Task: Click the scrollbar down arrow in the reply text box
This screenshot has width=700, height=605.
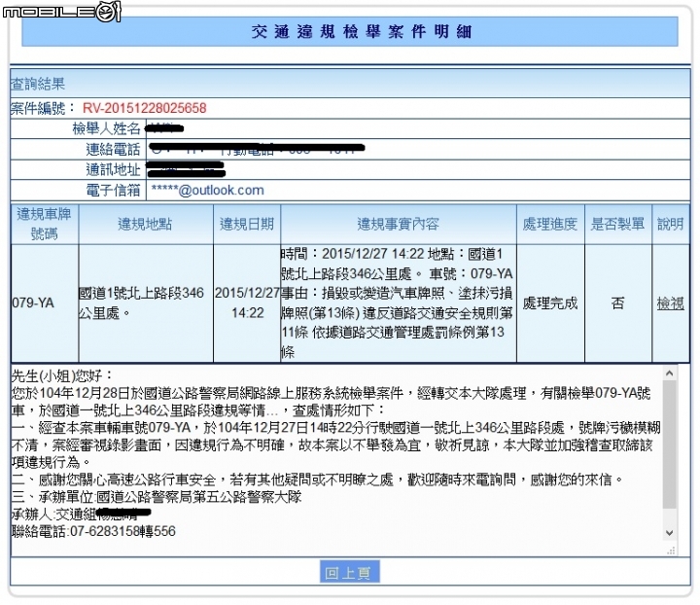Action: 669,533
